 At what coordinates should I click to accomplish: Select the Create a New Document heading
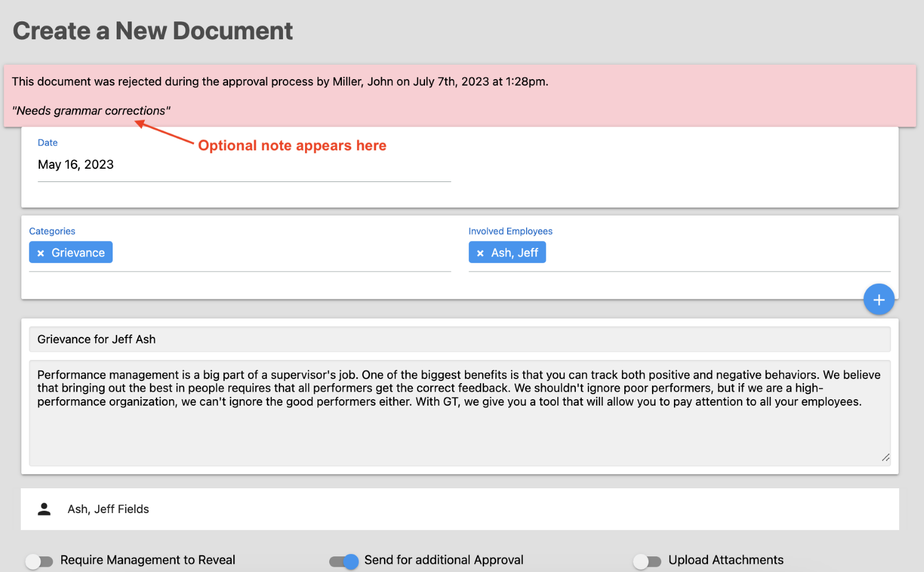[152, 30]
